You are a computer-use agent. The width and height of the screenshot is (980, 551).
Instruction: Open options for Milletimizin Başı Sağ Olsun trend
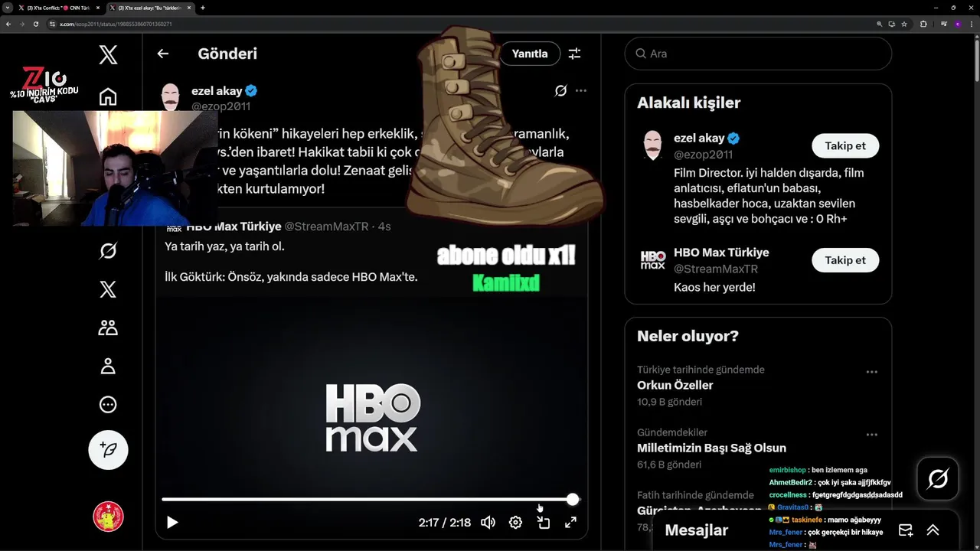871,435
